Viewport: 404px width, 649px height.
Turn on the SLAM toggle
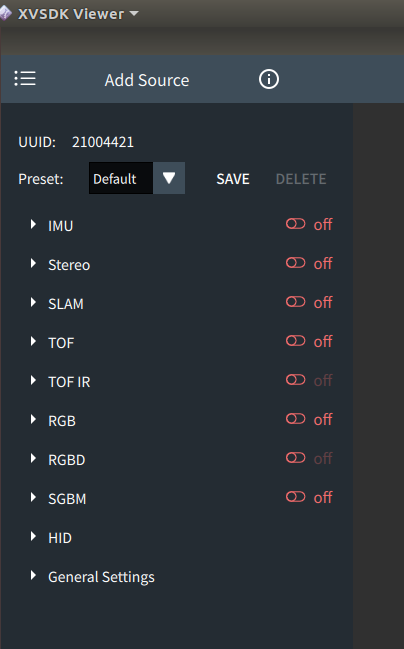coord(296,302)
